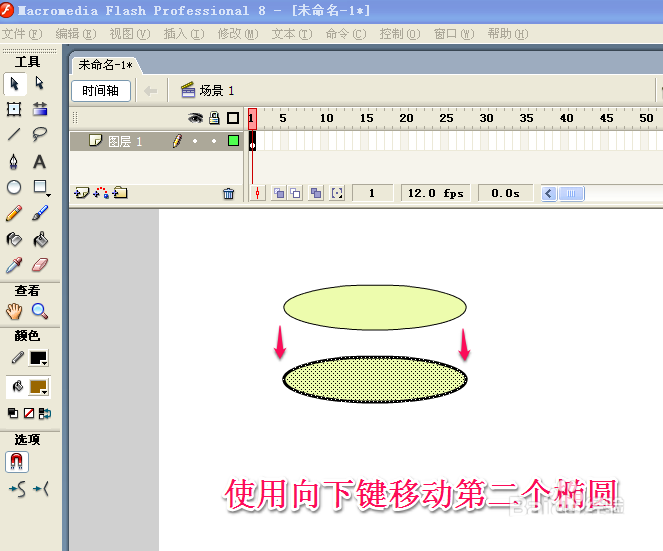The width and height of the screenshot is (663, 551).
Task: Open the 命令 menu
Action: (346, 33)
